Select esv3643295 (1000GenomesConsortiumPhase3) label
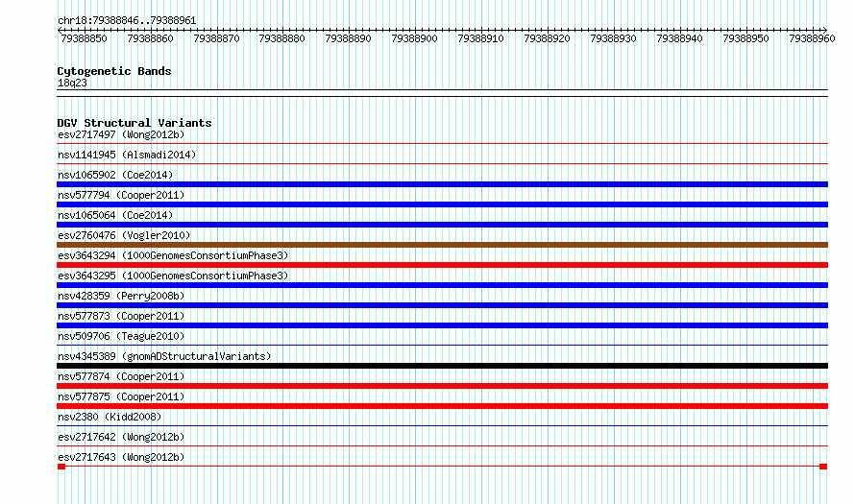Screen dimensions: 855x504 tap(173, 276)
